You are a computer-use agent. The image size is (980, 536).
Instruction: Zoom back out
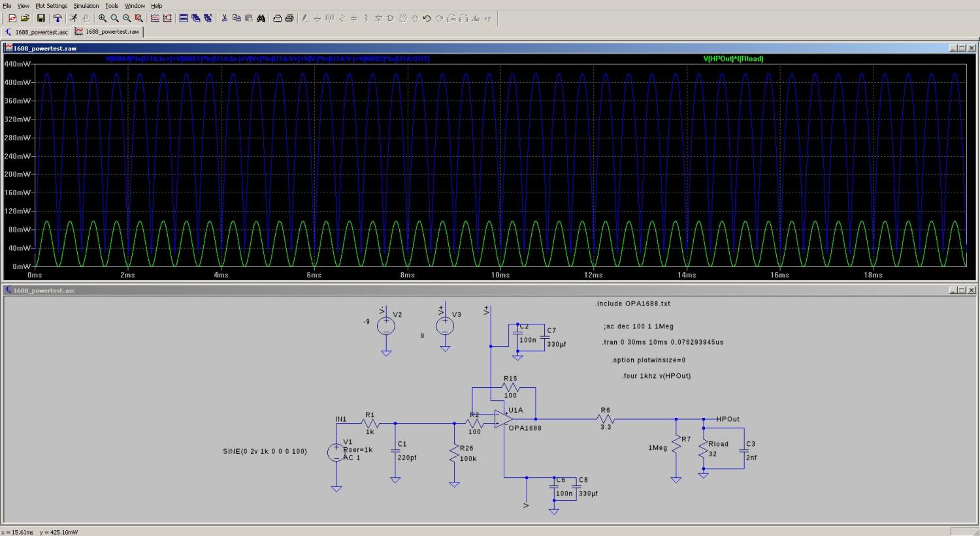(x=127, y=18)
